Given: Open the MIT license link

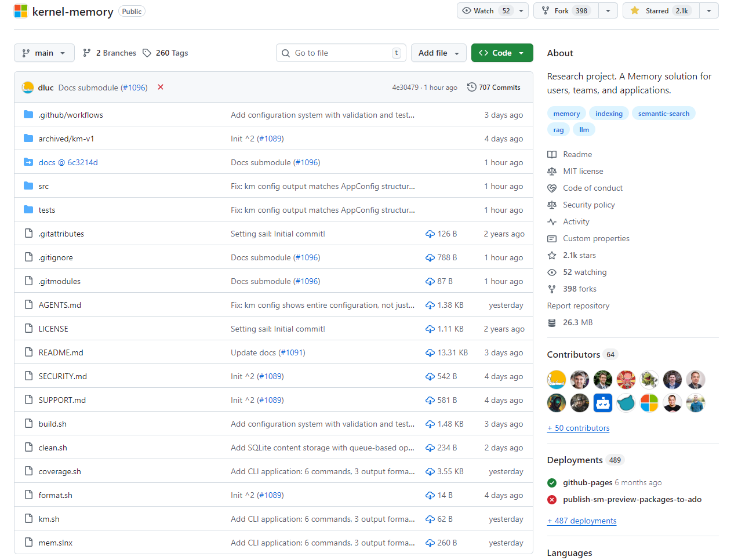Looking at the screenshot, I should click(583, 171).
